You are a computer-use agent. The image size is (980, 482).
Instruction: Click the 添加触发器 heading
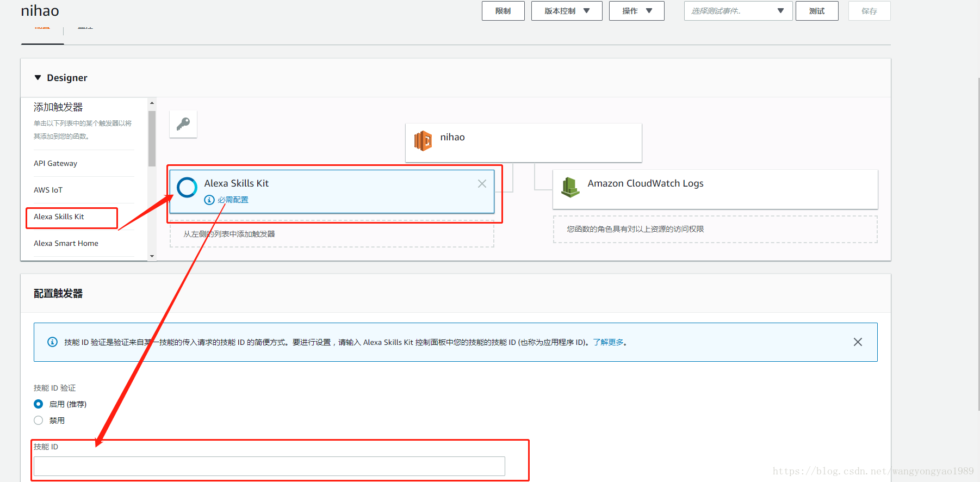(x=58, y=107)
